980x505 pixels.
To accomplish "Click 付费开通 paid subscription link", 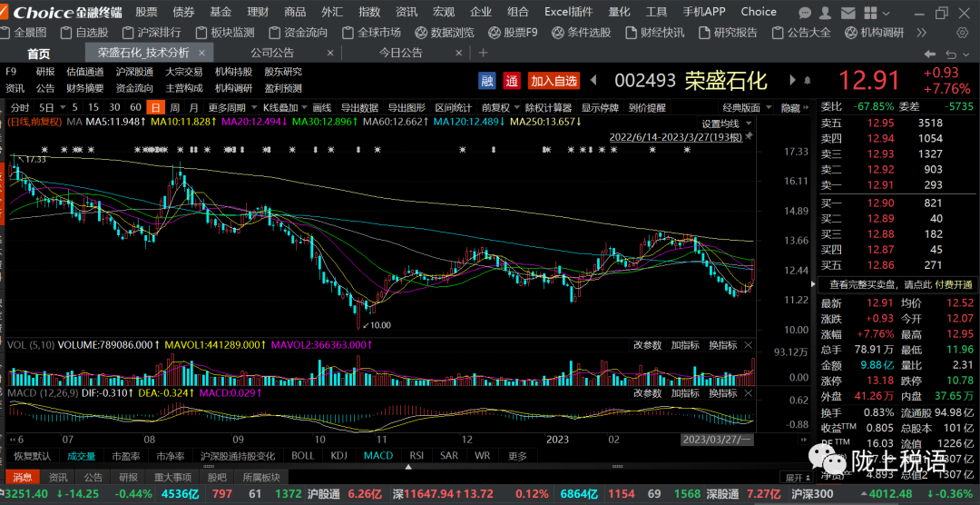I will [x=953, y=284].
